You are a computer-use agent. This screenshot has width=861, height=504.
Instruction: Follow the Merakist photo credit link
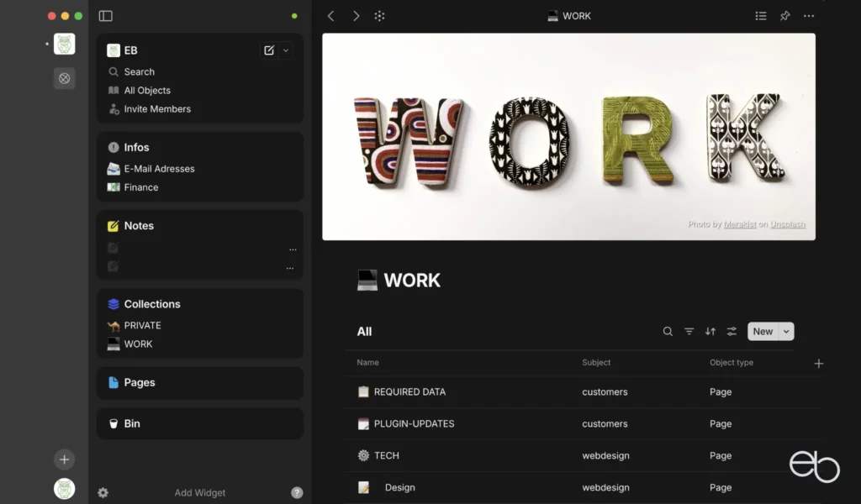click(740, 224)
